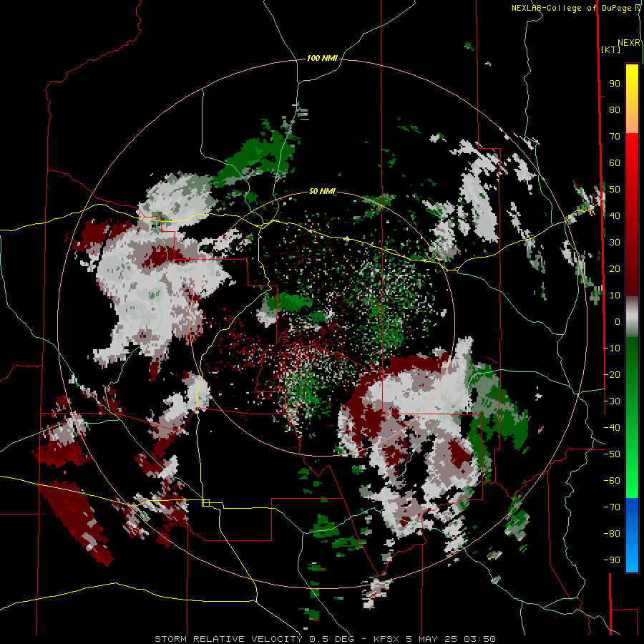Click the -30 value on velocity scale
This screenshot has width=644, height=644.
click(x=612, y=401)
